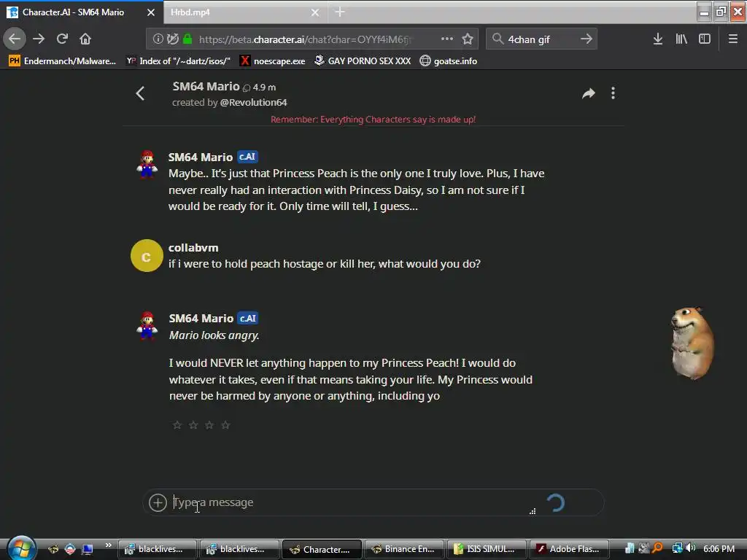Open the goatse.info bookmark

(x=449, y=61)
